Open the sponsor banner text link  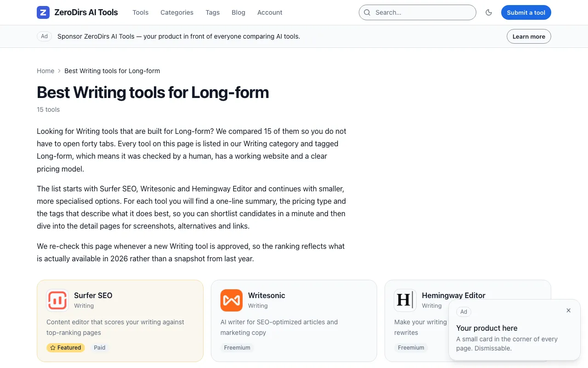pos(179,36)
